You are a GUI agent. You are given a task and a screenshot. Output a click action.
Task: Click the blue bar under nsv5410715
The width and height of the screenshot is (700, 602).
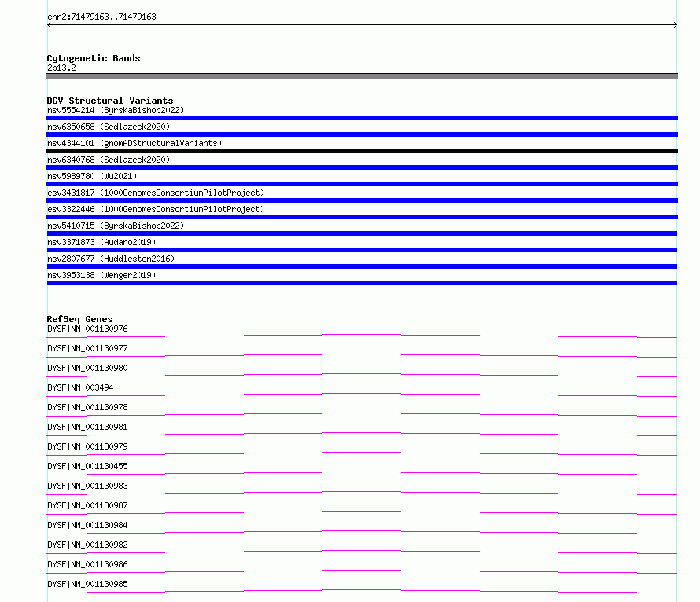(x=362, y=233)
